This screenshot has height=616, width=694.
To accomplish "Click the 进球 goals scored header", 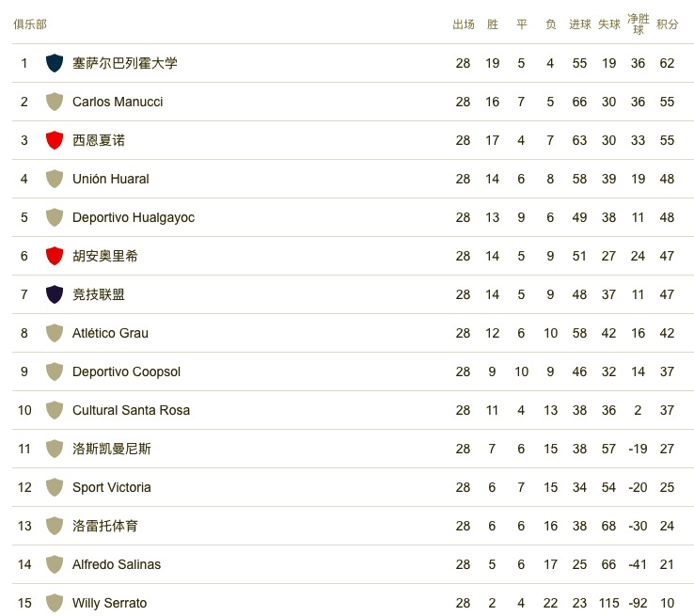I will (580, 24).
